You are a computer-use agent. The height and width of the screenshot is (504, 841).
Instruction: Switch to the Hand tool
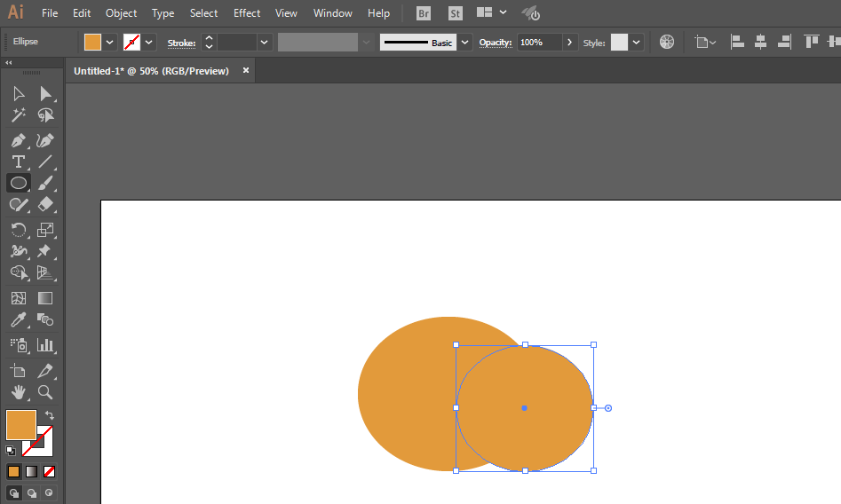tap(18, 391)
